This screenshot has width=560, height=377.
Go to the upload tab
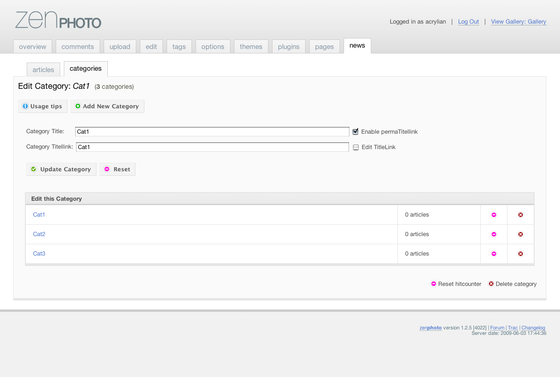tap(120, 47)
